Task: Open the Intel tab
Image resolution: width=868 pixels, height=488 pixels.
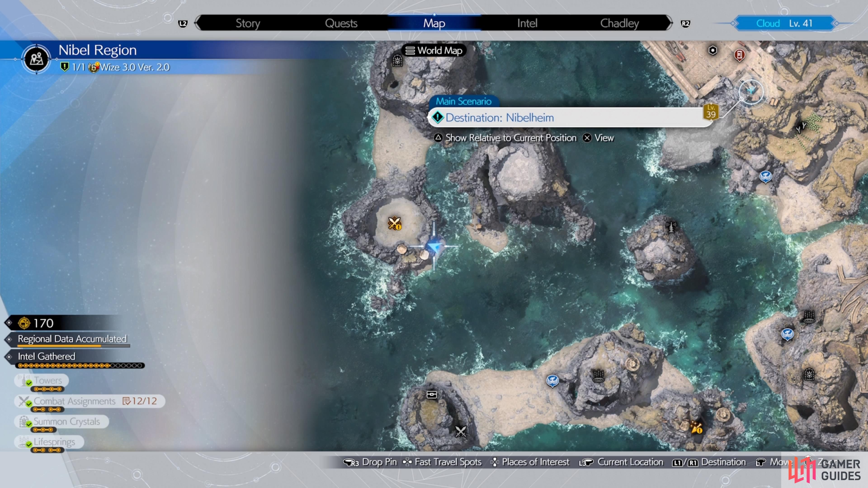Action: [527, 23]
